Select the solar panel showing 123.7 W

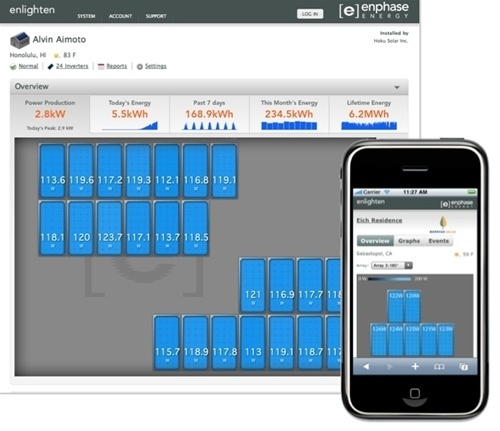tap(110, 228)
